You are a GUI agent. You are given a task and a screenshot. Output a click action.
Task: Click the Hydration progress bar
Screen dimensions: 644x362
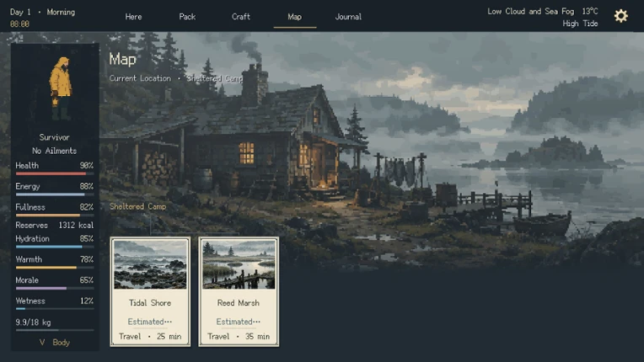[55, 247]
